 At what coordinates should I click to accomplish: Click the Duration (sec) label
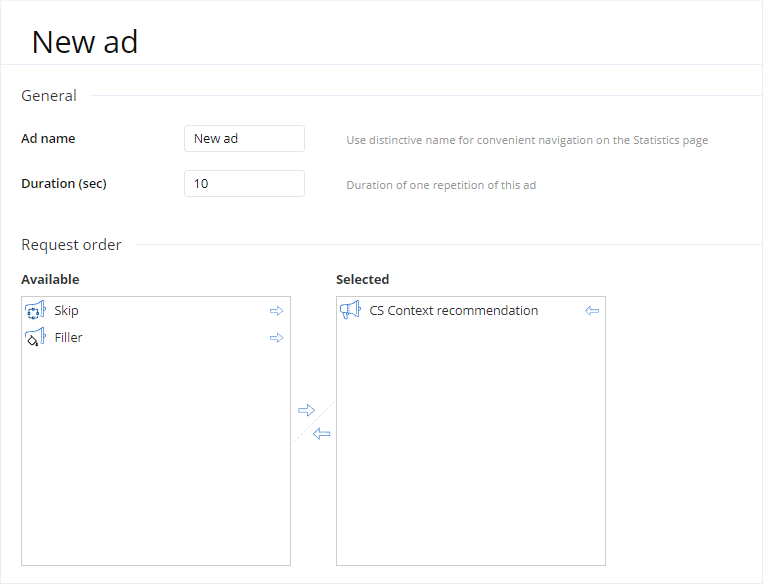pyautogui.click(x=64, y=183)
